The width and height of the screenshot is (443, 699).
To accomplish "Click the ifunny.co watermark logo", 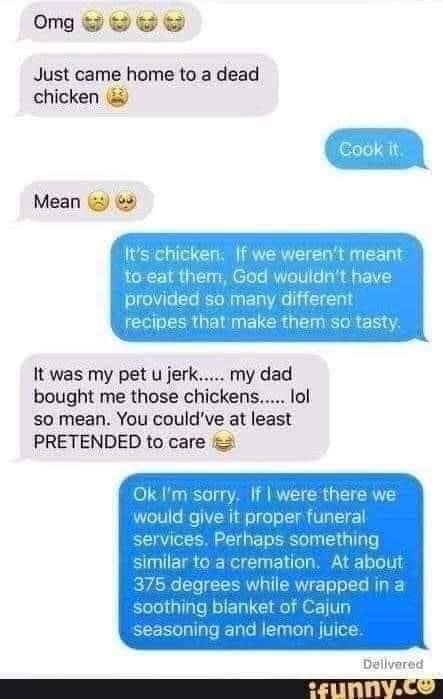I will click(x=372, y=688).
